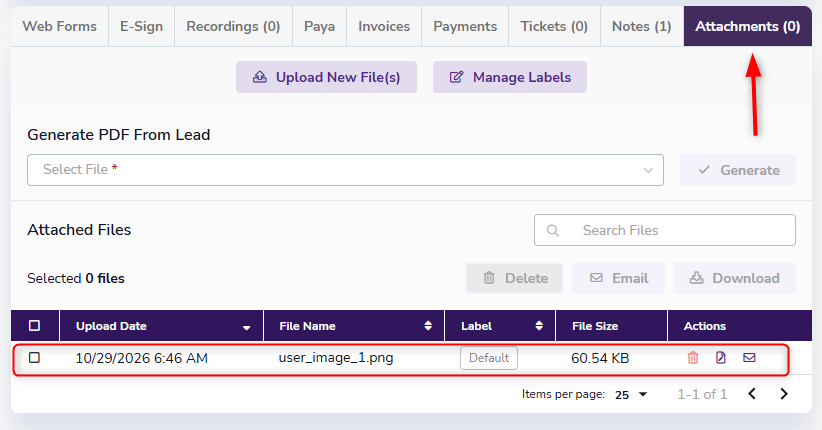This screenshot has width=822, height=430.
Task: Click the file name user_image_1.png
Action: coord(336,358)
